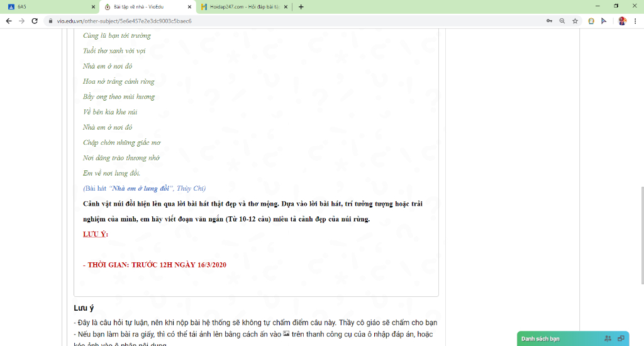This screenshot has width=644, height=346.
Task: Open the zoom magnifier in address bar
Action: coord(562,21)
